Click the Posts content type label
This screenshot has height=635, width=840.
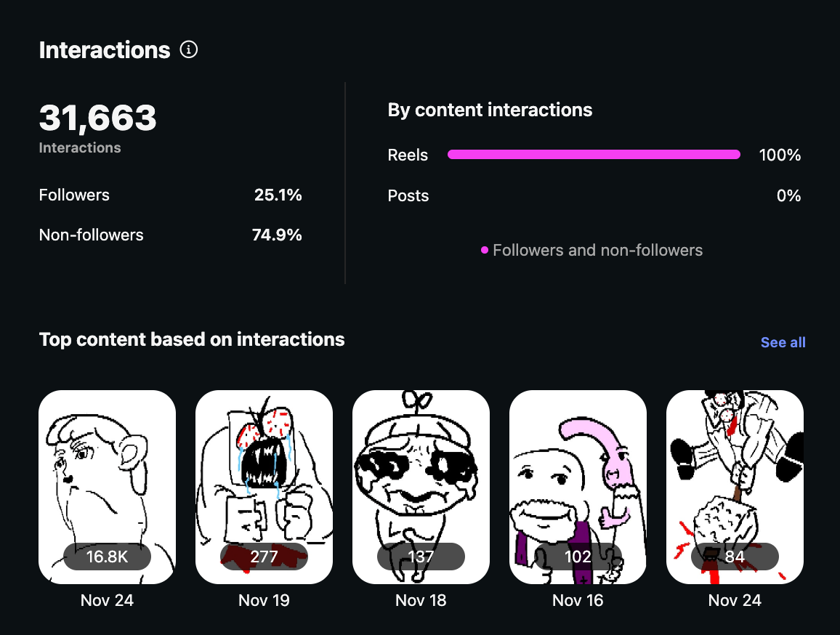pos(408,196)
